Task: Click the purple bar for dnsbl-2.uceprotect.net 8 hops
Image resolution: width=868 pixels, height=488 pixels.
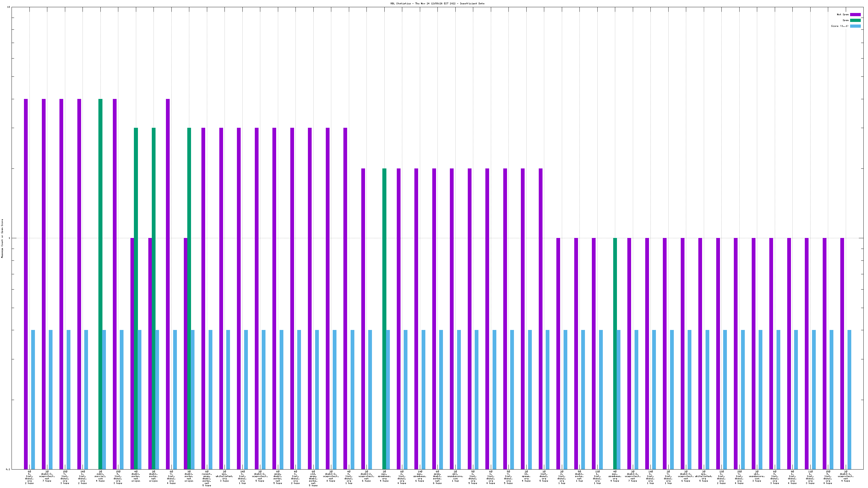Action: point(328,296)
